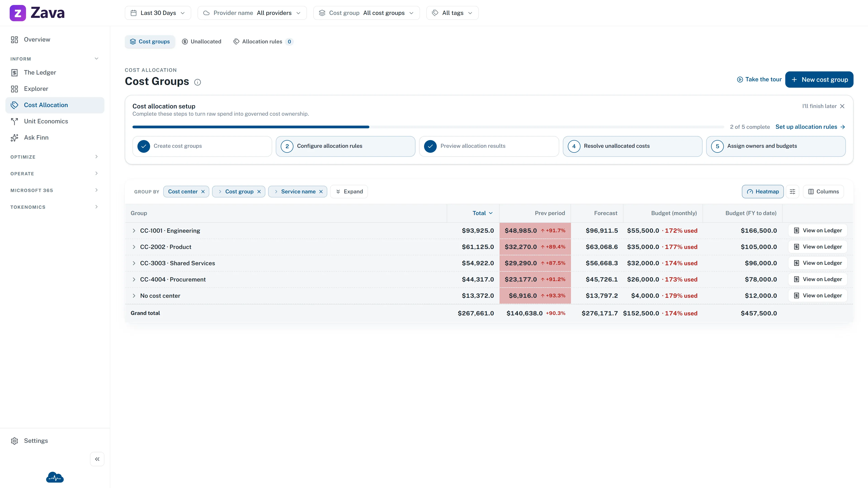Open the cloud health status icon

tap(55, 477)
